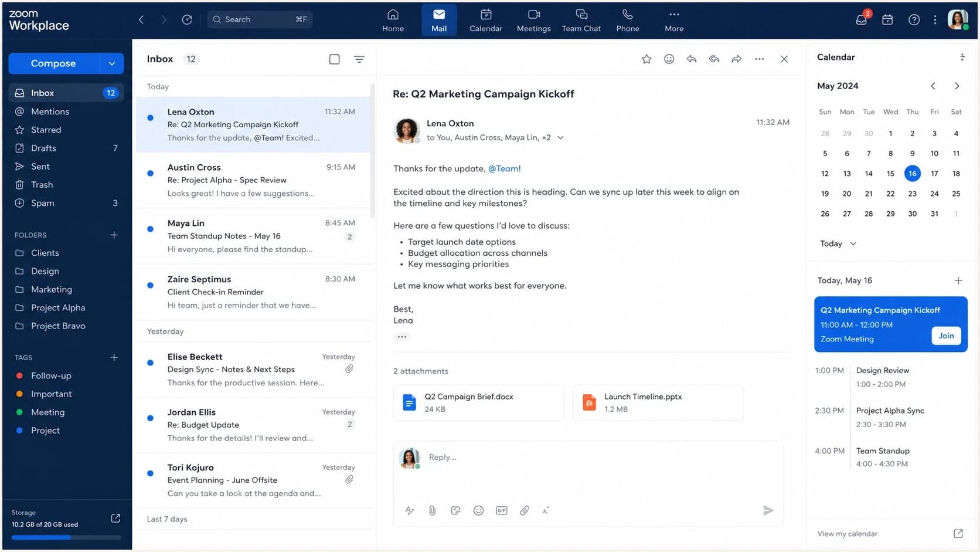Toggle unread dot on Zaire Septimus email
The image size is (980, 552).
(151, 285)
